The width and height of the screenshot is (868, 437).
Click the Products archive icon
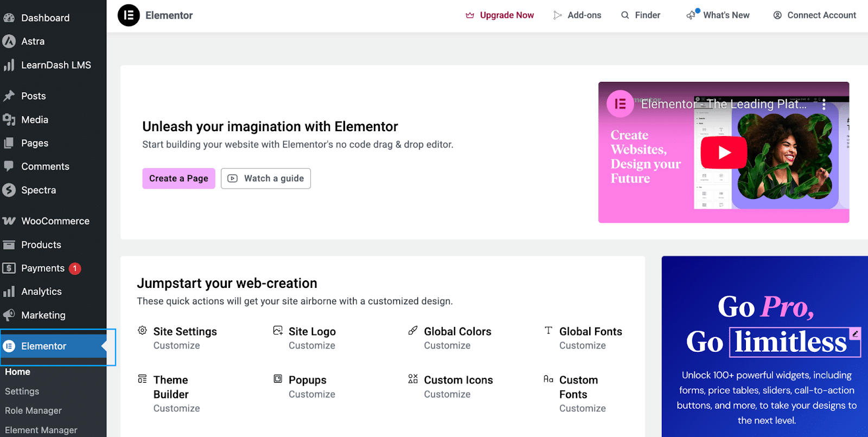[9, 245]
